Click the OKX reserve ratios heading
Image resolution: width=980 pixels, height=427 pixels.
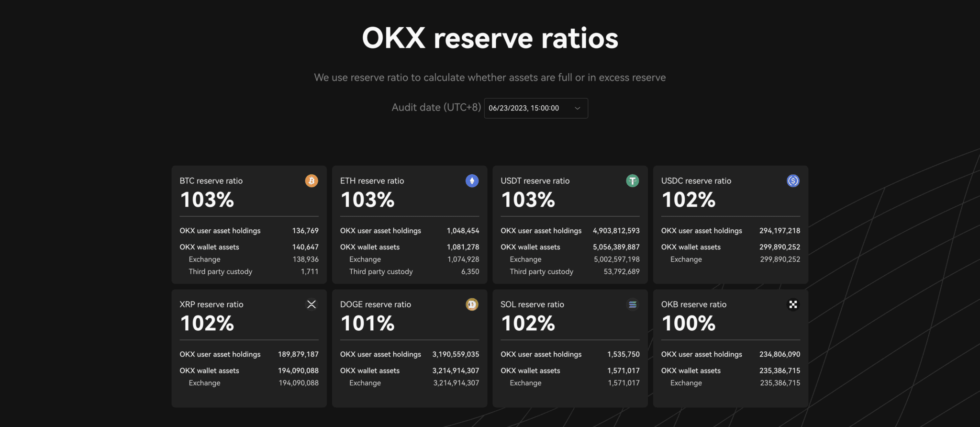[x=490, y=38]
